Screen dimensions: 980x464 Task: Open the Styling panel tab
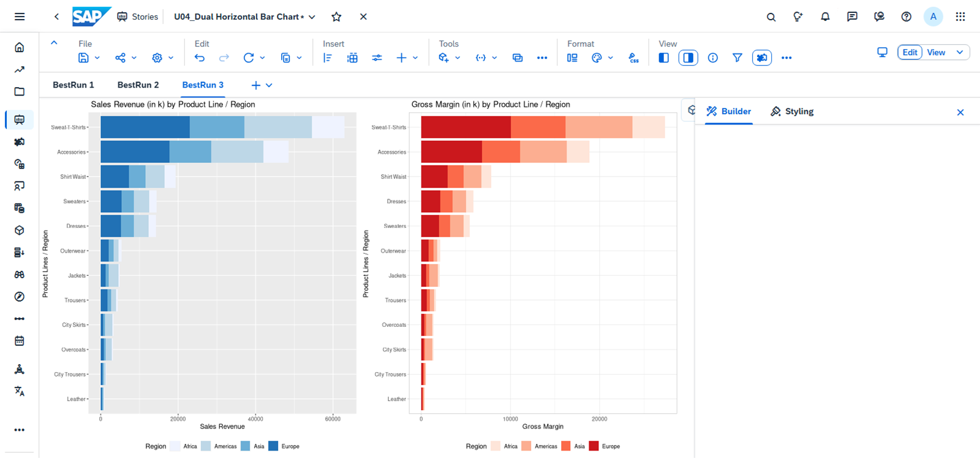[792, 112]
